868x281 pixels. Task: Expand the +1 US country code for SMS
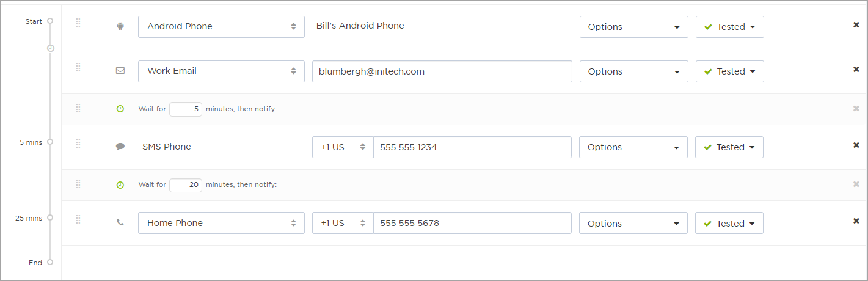point(343,147)
